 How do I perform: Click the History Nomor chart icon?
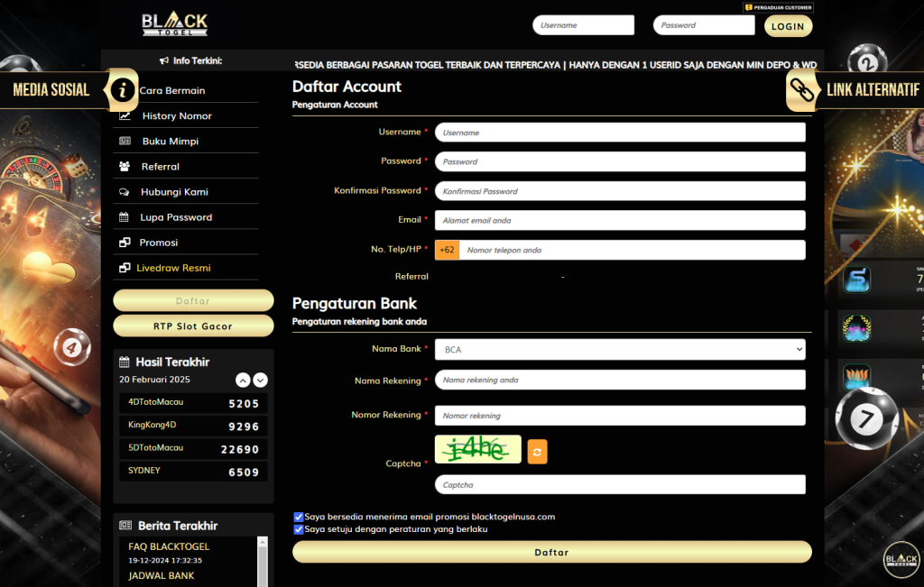[x=125, y=116]
